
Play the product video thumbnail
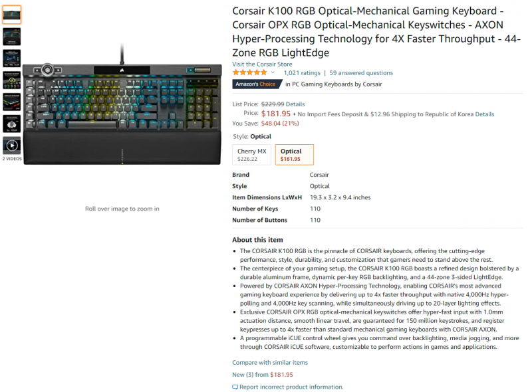(x=12, y=146)
